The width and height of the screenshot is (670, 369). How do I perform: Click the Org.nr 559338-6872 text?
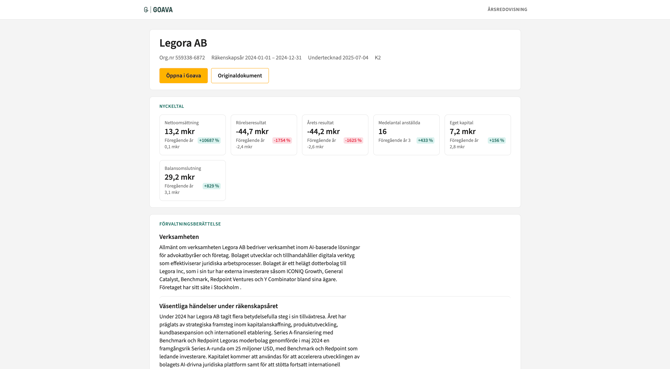[x=182, y=58]
